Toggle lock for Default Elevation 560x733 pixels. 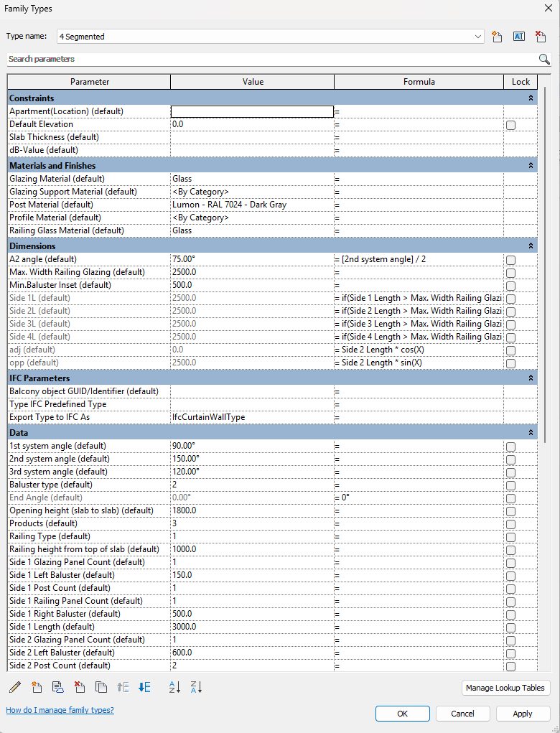510,125
